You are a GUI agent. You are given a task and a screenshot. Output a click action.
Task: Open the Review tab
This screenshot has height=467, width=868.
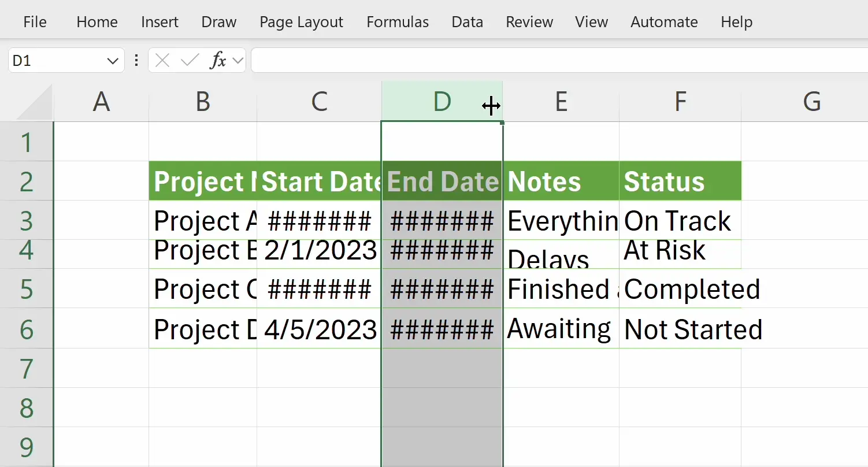[x=529, y=22]
